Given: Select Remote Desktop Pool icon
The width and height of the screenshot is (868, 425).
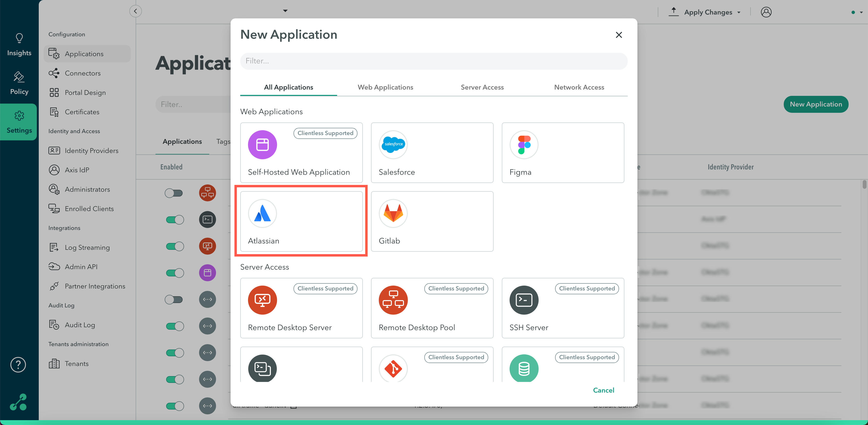Looking at the screenshot, I should 393,300.
